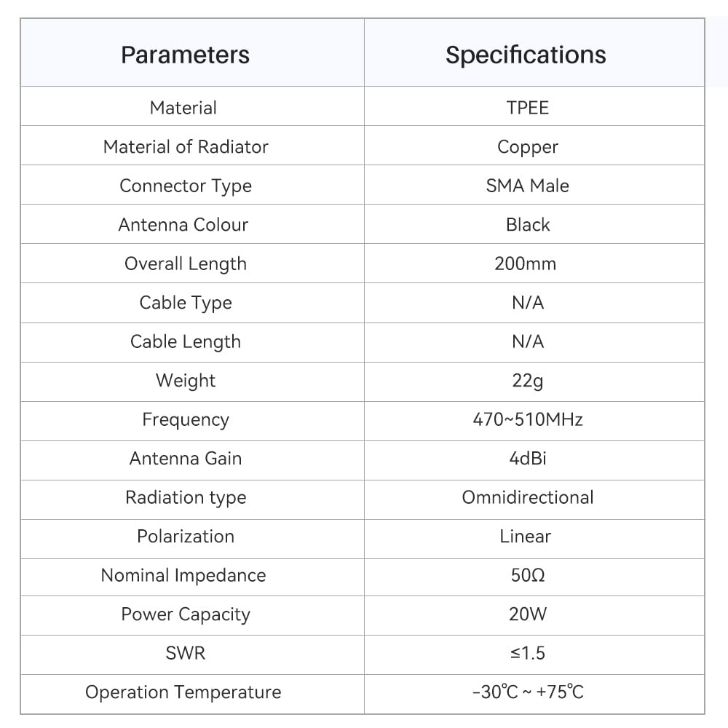728x728 pixels.
Task: Select the Copper radiator value
Action: pyautogui.click(x=527, y=147)
